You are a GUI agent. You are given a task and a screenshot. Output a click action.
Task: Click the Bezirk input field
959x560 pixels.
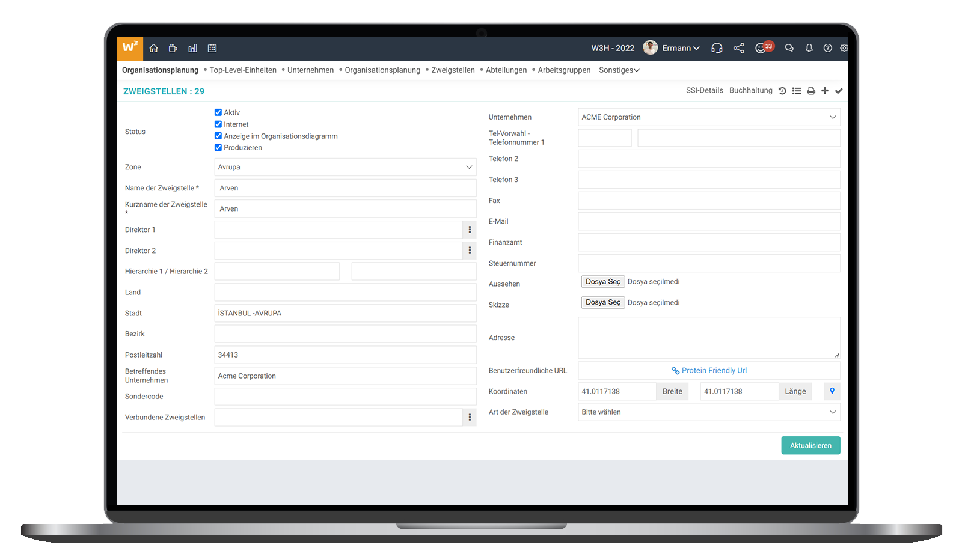(x=345, y=334)
